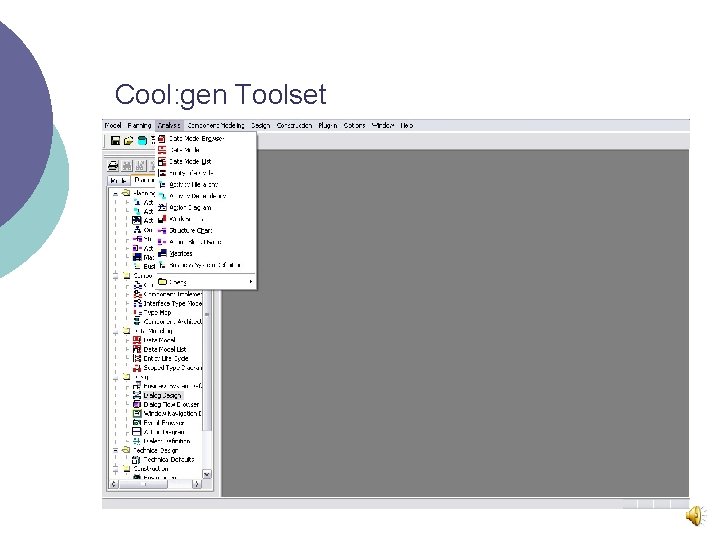Select Window Navigation tree item
Image resolution: width=720 pixels, height=540 pixels.
173,414
